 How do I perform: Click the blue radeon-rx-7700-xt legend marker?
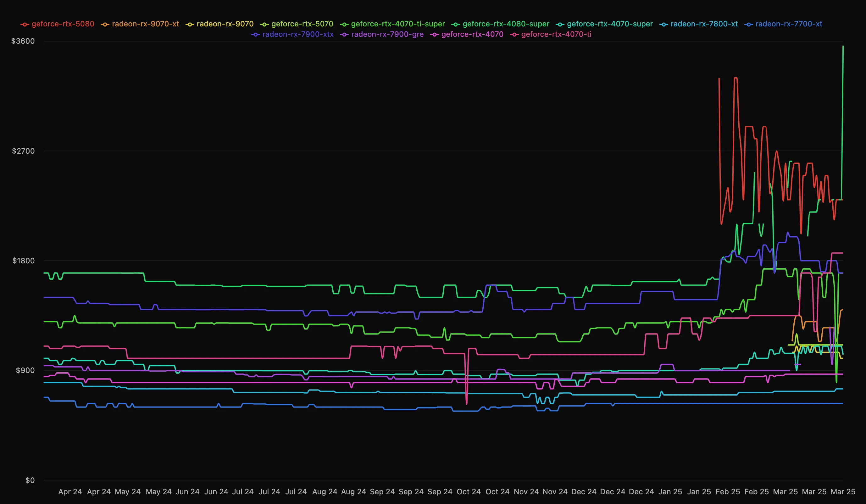pos(749,24)
